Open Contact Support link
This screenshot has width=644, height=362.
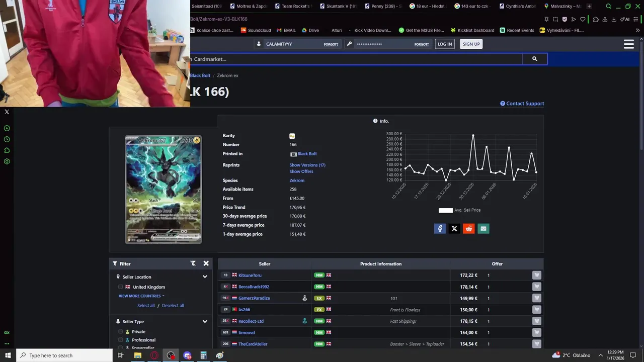[522, 104]
